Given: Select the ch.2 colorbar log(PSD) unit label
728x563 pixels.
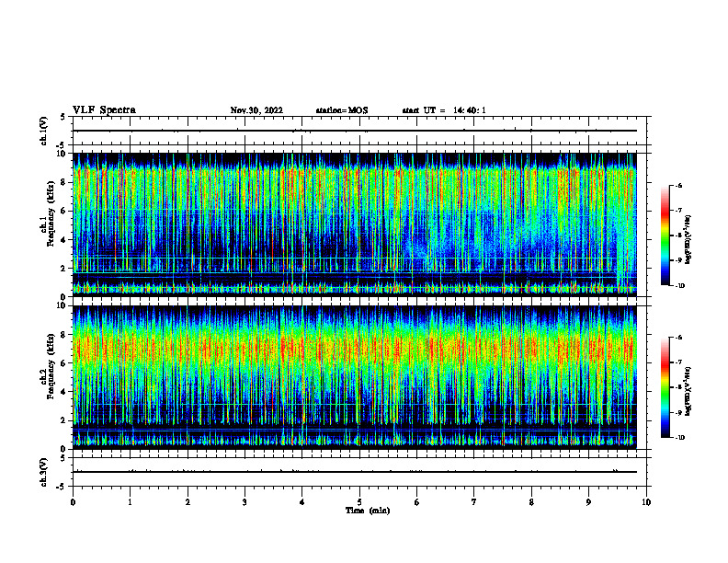Looking at the screenshot, I should [688, 391].
